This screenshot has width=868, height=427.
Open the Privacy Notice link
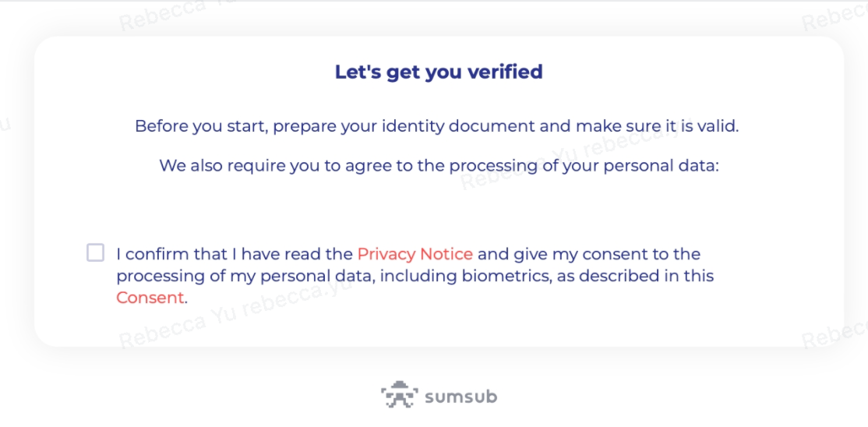(x=415, y=254)
